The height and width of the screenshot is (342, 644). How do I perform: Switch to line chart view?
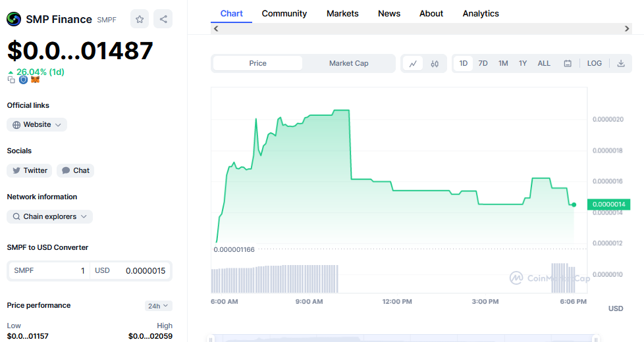[413, 64]
